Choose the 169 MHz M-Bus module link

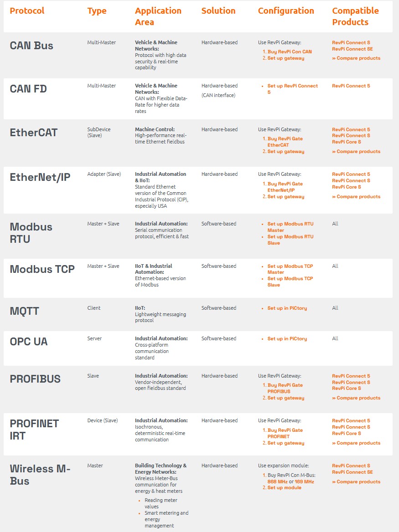point(304,481)
